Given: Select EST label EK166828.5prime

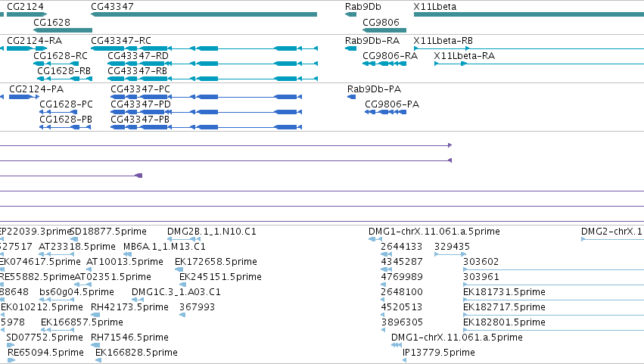Looking at the screenshot, I should (137, 353).
